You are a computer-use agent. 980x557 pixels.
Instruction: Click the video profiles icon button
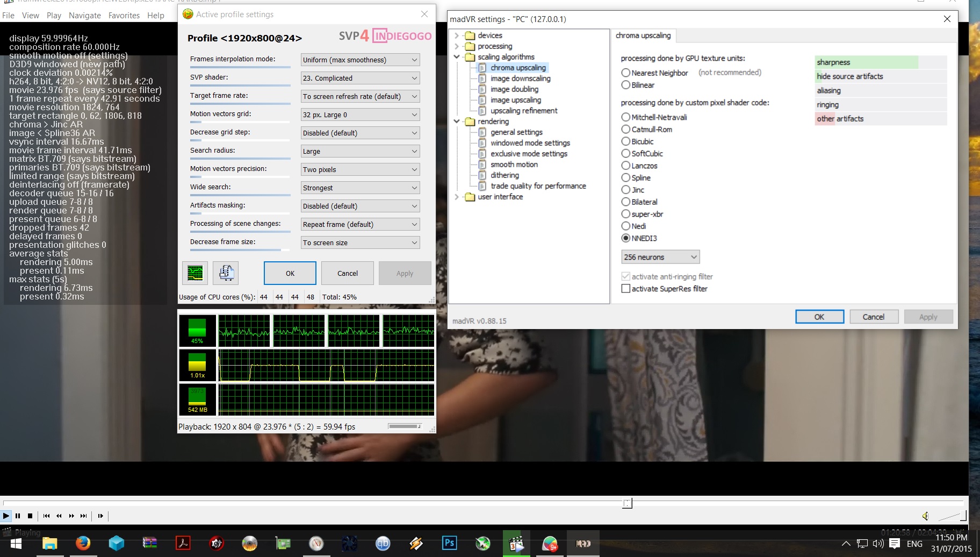pyautogui.click(x=226, y=273)
